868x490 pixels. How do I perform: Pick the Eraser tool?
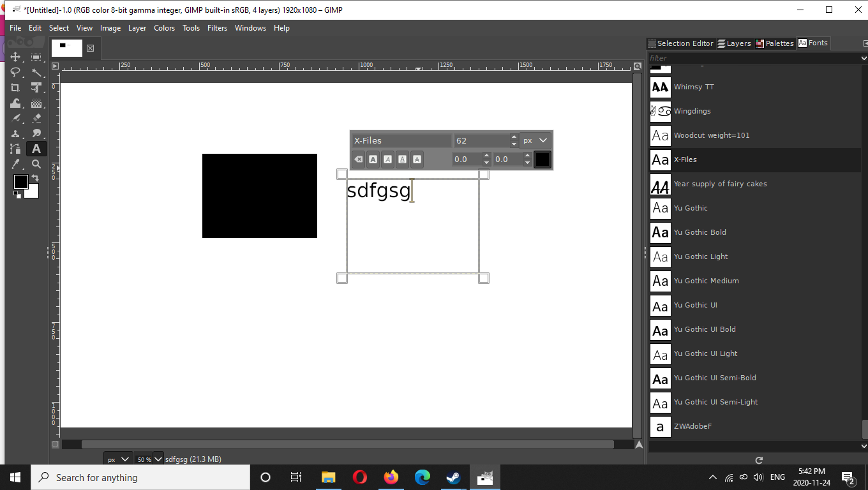pyautogui.click(x=36, y=118)
